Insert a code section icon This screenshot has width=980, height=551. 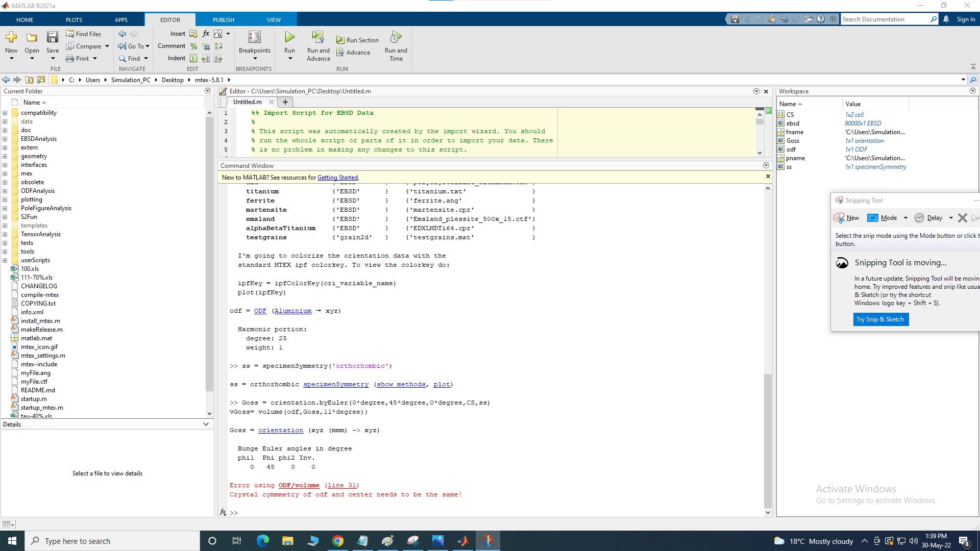193,34
